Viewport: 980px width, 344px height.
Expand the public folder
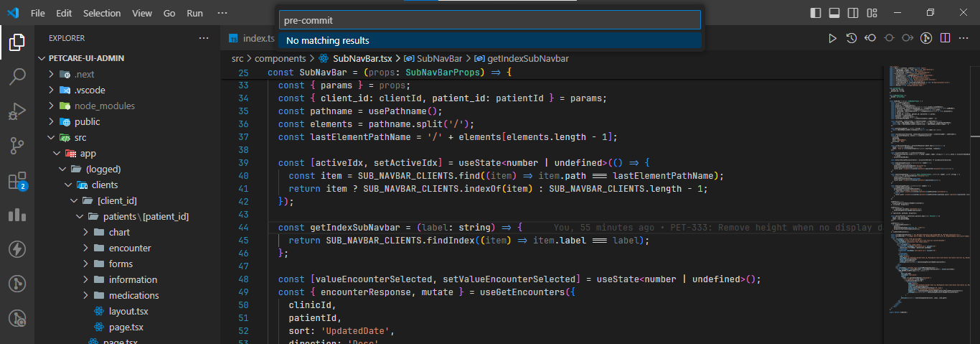[52, 121]
